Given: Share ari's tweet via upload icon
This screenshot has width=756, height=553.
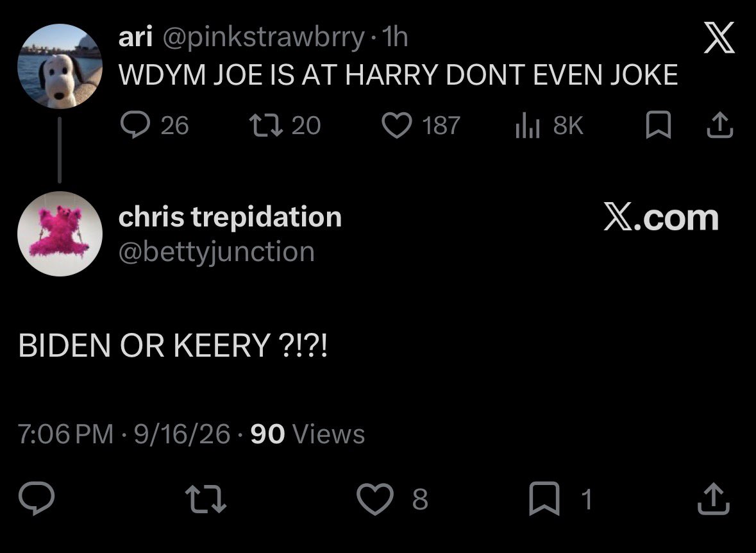Looking at the screenshot, I should coord(720,125).
